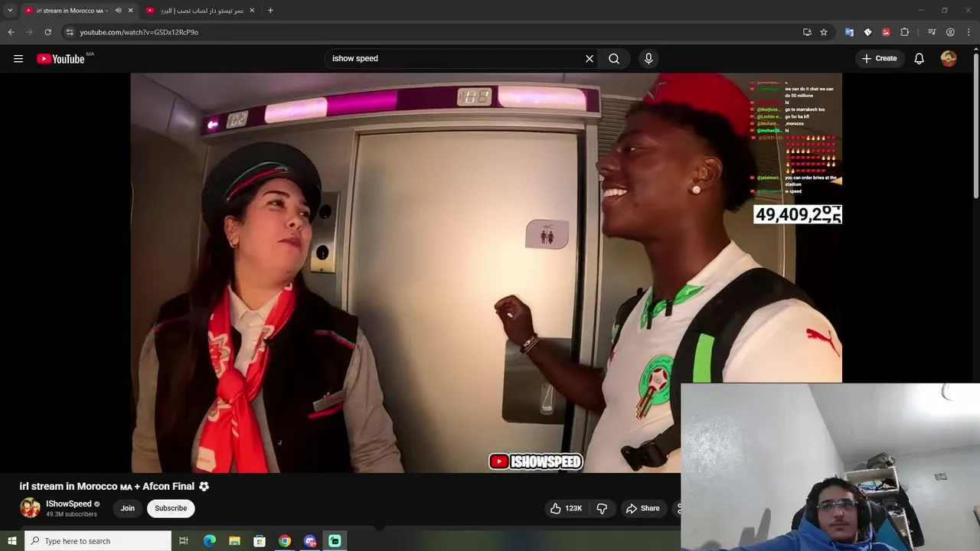Image resolution: width=980 pixels, height=551 pixels.
Task: Subscribe to IShowSpeed
Action: [x=171, y=508]
